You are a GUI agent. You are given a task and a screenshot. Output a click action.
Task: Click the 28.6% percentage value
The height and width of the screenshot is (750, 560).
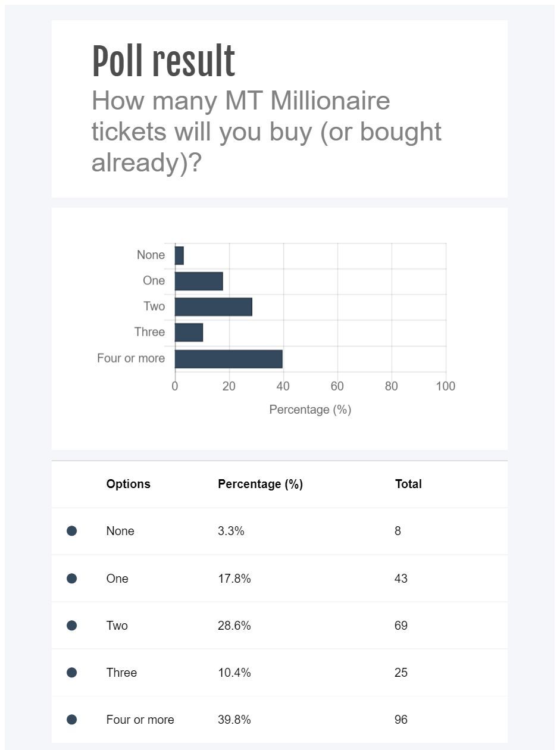234,626
